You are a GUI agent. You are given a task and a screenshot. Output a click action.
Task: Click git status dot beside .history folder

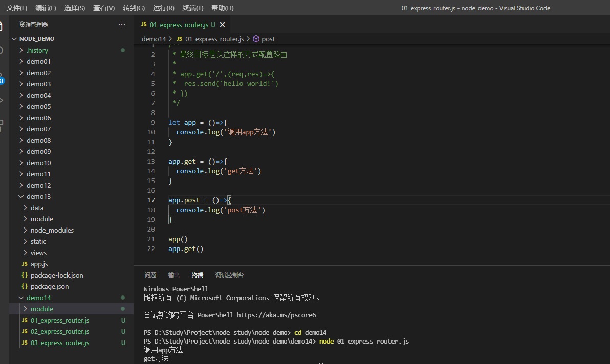(123, 50)
